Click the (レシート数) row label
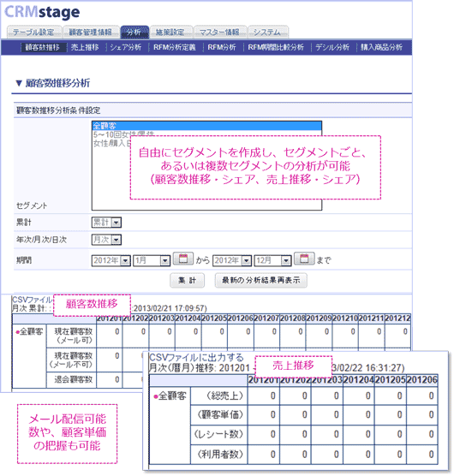The height and width of the screenshot is (476, 454). click(219, 434)
